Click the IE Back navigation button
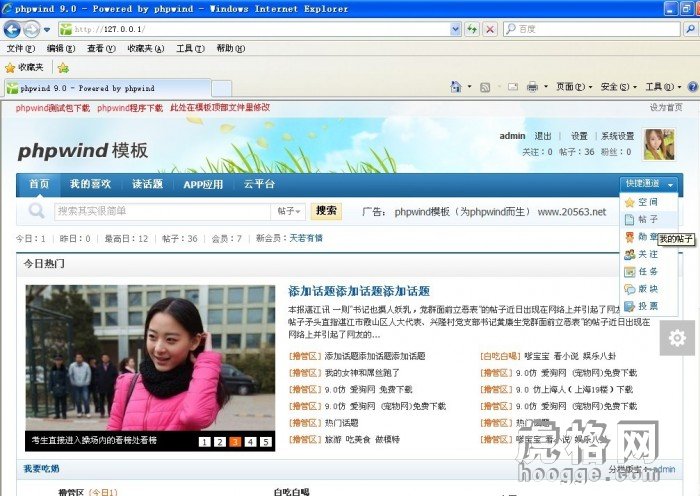This screenshot has width=700, height=496. coord(12,29)
